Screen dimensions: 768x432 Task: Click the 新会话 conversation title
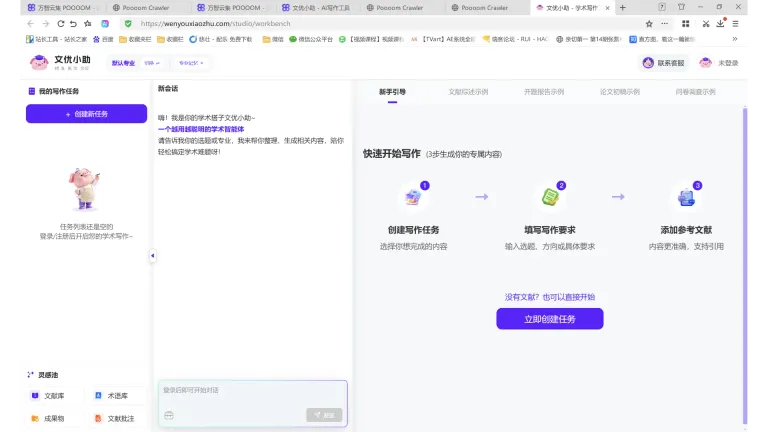[x=168, y=89]
